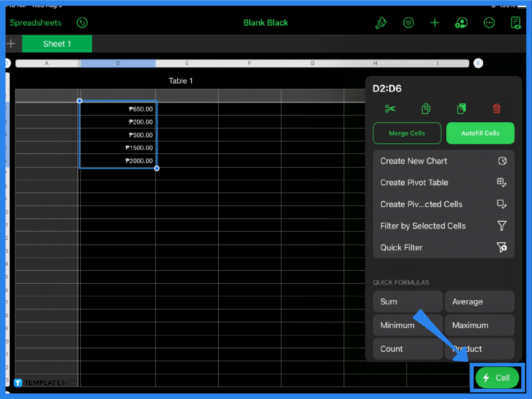Select Filter by Selected Cells
The height and width of the screenshot is (399, 532).
(x=443, y=226)
